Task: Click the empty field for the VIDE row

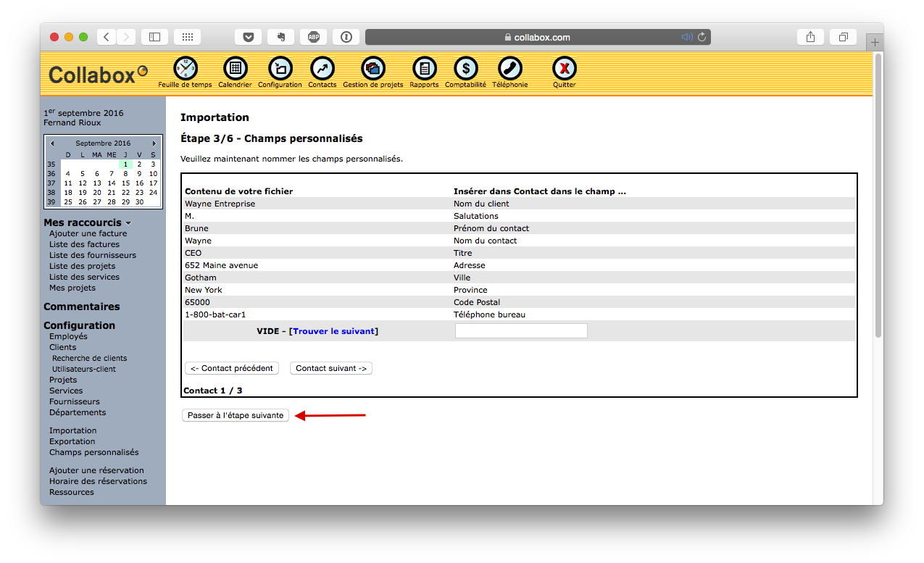Action: click(x=520, y=330)
